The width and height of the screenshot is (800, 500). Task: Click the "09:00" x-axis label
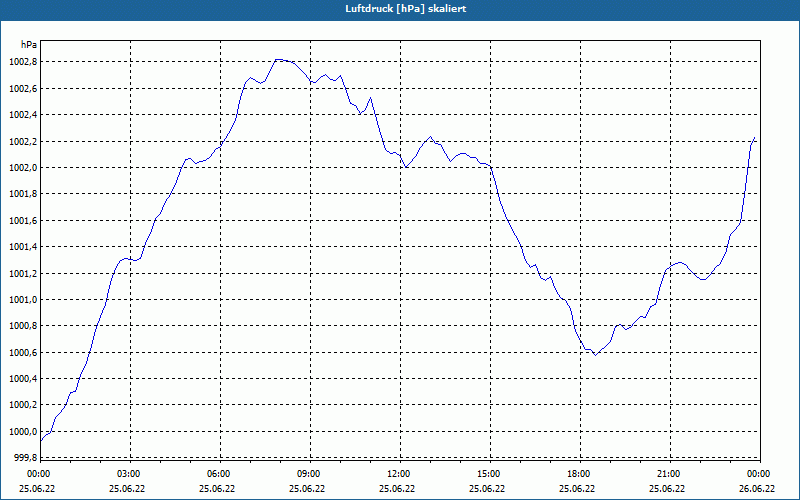[308, 474]
